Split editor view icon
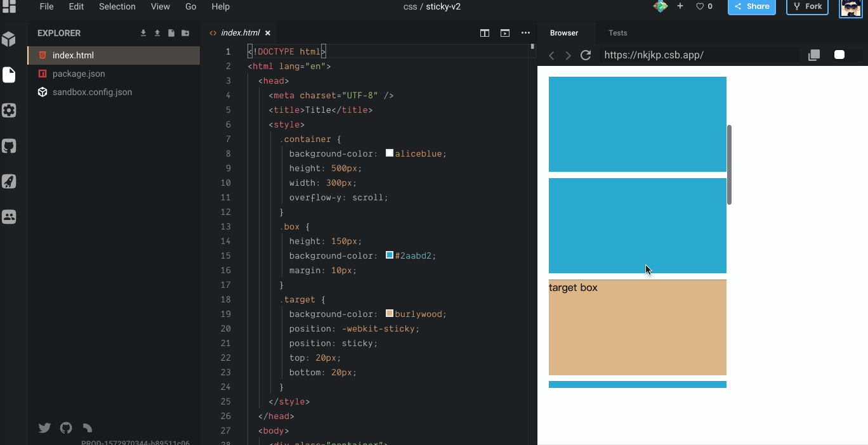Screen dimensions: 868x445 click(485, 33)
